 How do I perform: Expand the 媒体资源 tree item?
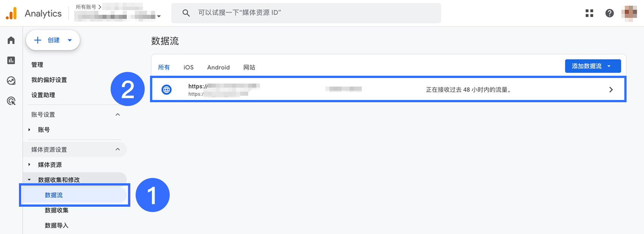[29, 165]
